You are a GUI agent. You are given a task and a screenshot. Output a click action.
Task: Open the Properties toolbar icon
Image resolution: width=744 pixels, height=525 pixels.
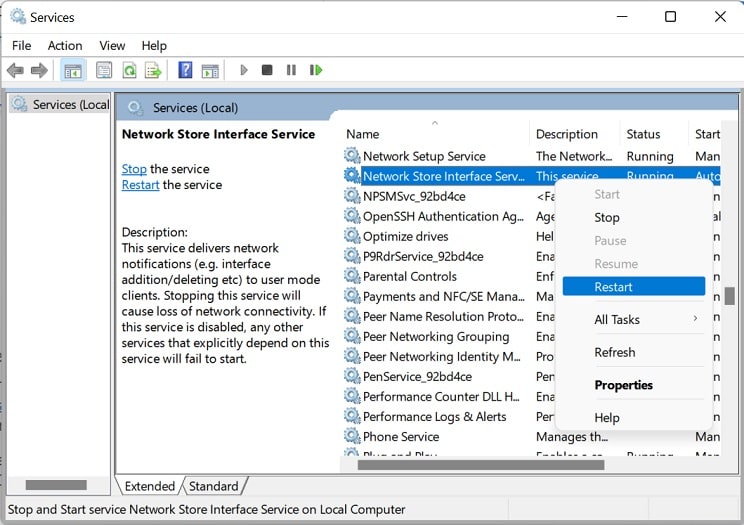coord(104,71)
